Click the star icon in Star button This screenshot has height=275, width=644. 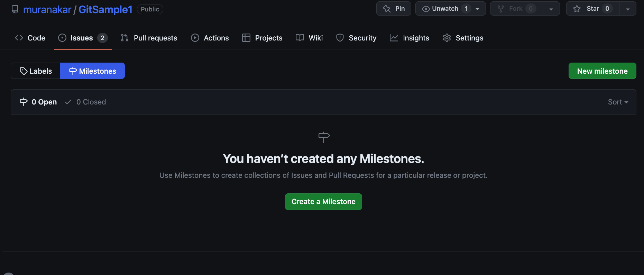point(577,9)
